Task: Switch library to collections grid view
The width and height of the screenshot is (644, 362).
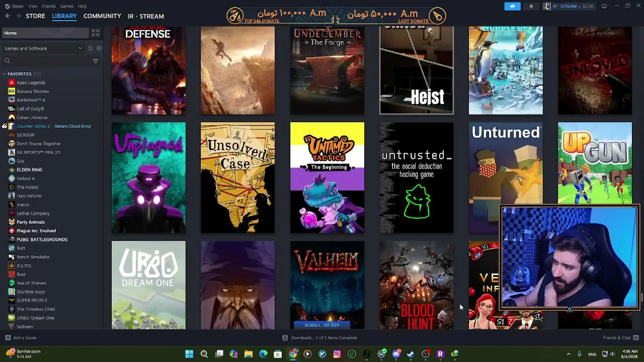Action: pyautogui.click(x=95, y=33)
